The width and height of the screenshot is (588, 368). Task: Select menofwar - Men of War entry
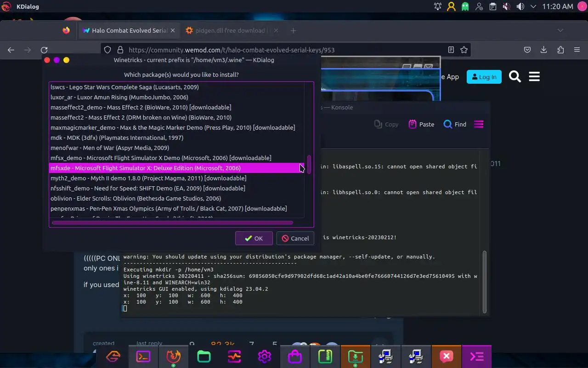176,148
